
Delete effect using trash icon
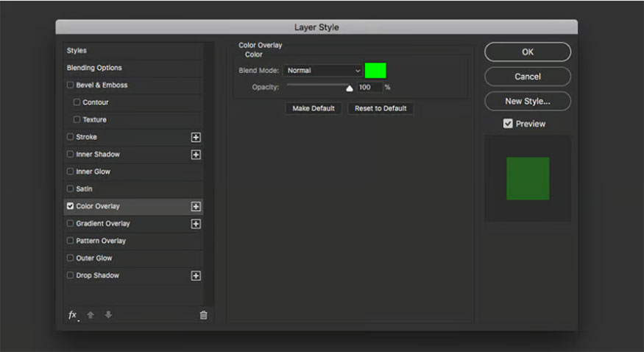pyautogui.click(x=203, y=315)
